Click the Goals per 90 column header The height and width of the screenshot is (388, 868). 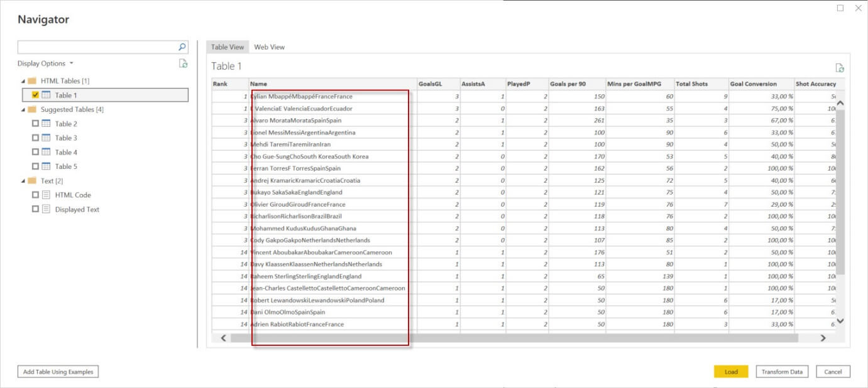pyautogui.click(x=577, y=84)
